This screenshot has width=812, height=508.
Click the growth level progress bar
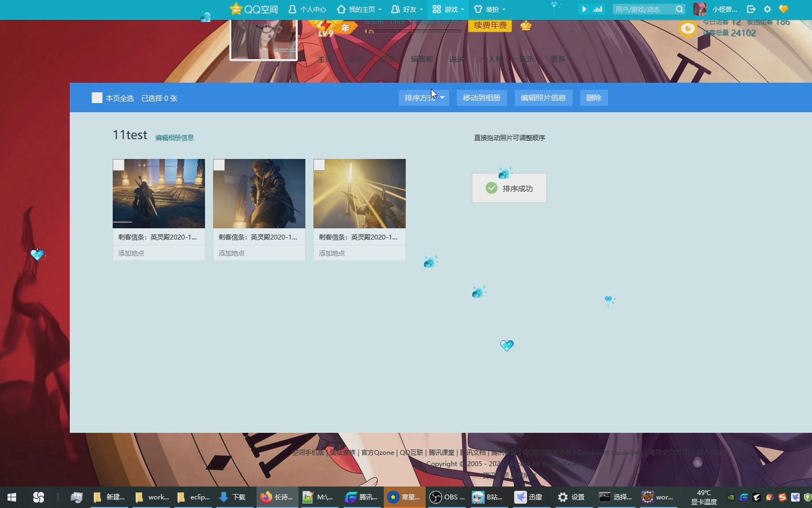pos(413,31)
